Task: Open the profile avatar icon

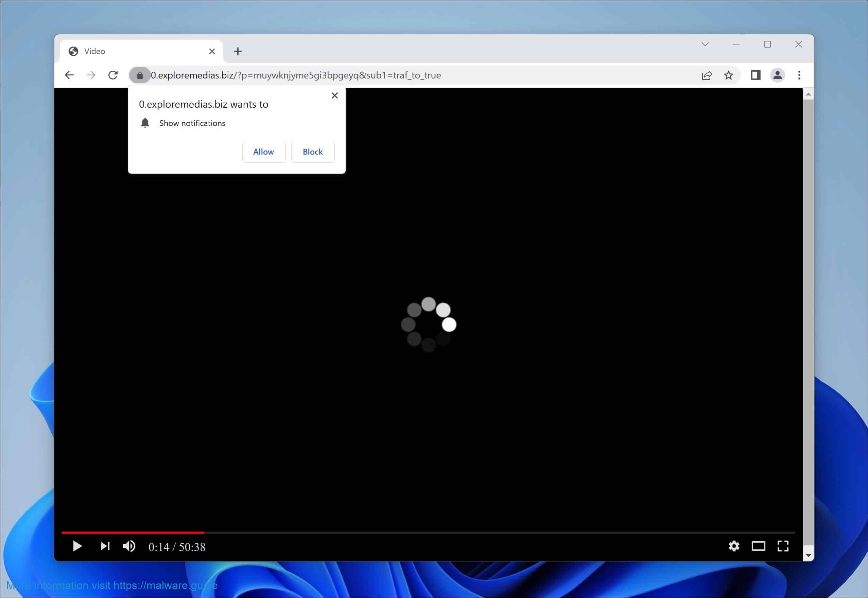Action: click(x=777, y=75)
